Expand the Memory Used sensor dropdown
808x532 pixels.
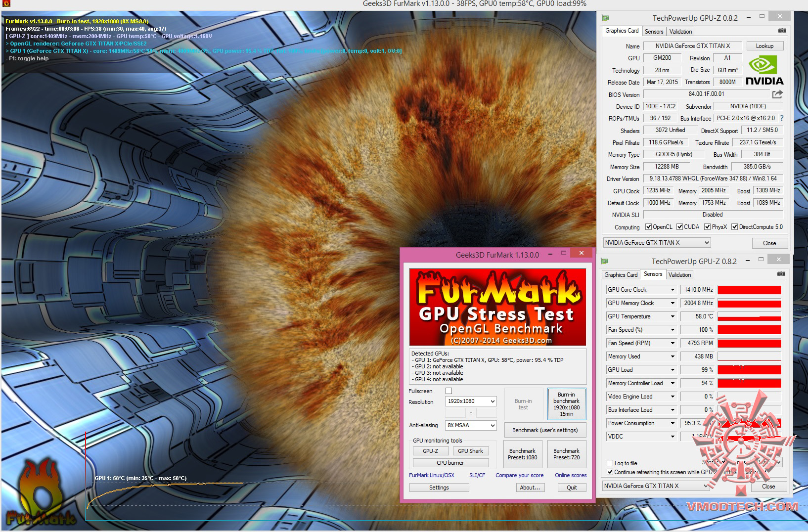(673, 356)
